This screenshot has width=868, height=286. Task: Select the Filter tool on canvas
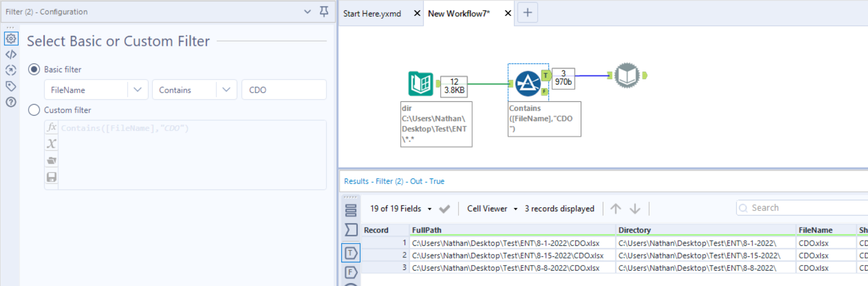[x=527, y=84]
